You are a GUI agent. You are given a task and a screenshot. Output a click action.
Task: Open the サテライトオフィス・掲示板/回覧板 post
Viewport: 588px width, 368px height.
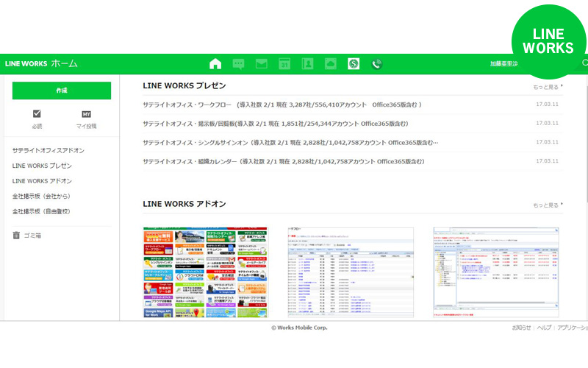pyautogui.click(x=276, y=124)
